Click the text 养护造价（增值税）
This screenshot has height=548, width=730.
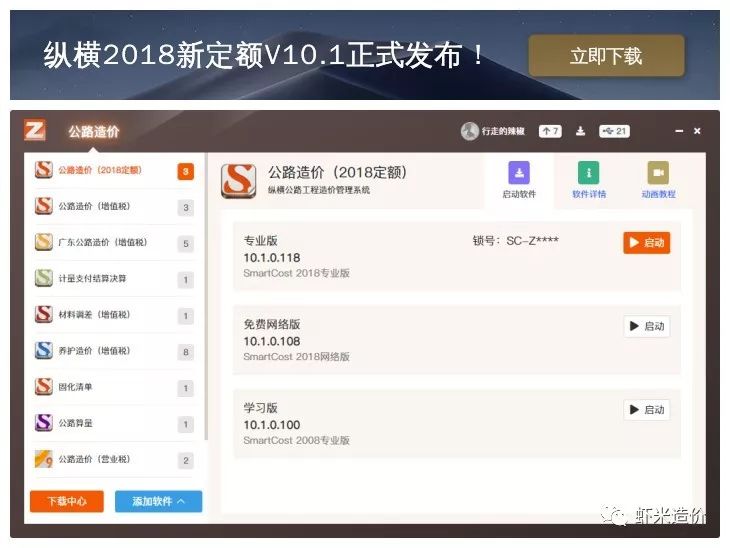pos(94,351)
